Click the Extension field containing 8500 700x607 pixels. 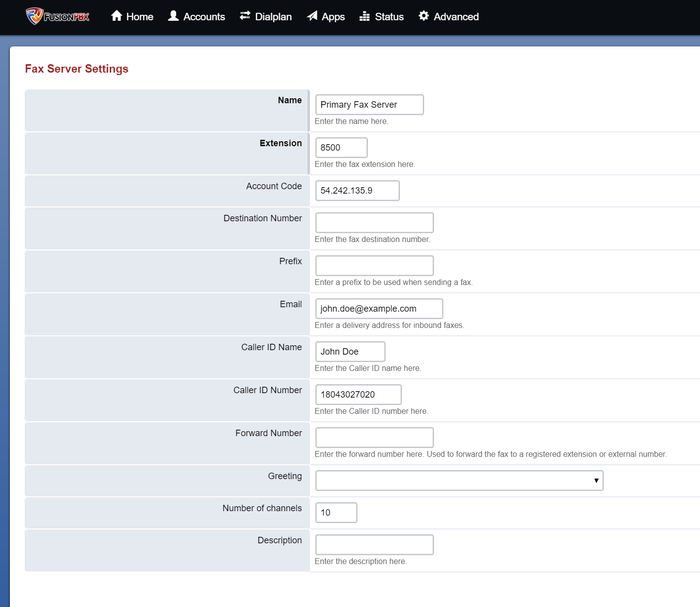[341, 147]
